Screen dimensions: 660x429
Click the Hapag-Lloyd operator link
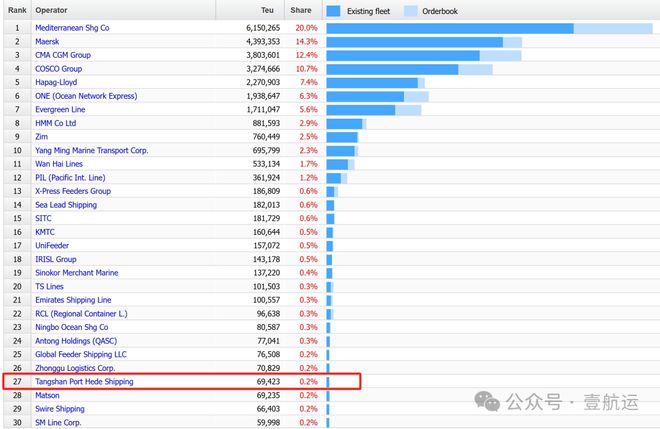[x=56, y=82]
